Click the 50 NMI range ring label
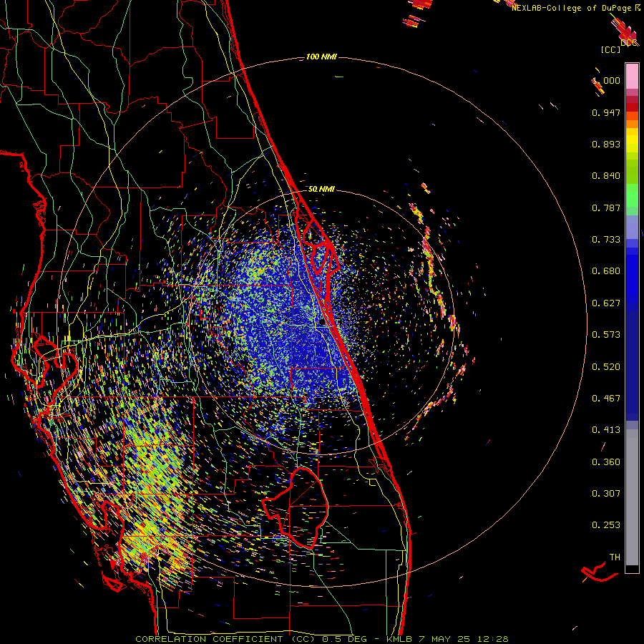 pos(321,189)
